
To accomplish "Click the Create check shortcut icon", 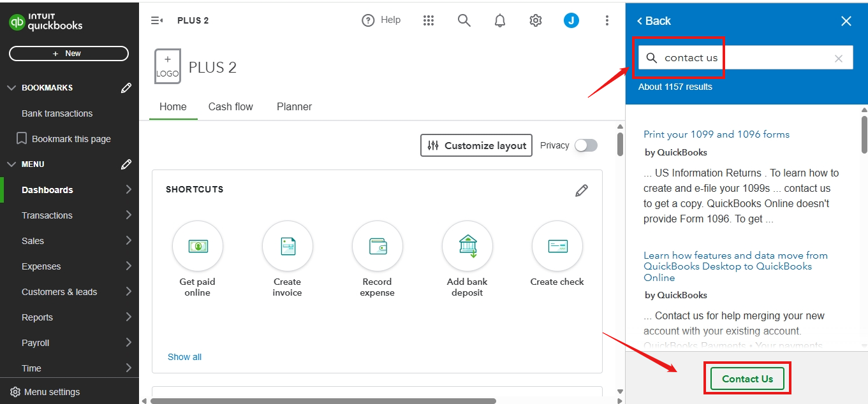I will pos(557,246).
